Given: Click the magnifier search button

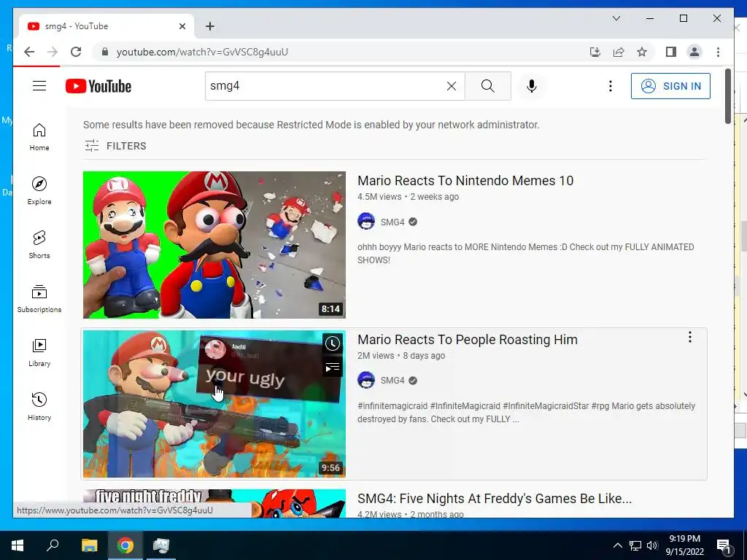Looking at the screenshot, I should 488,86.
